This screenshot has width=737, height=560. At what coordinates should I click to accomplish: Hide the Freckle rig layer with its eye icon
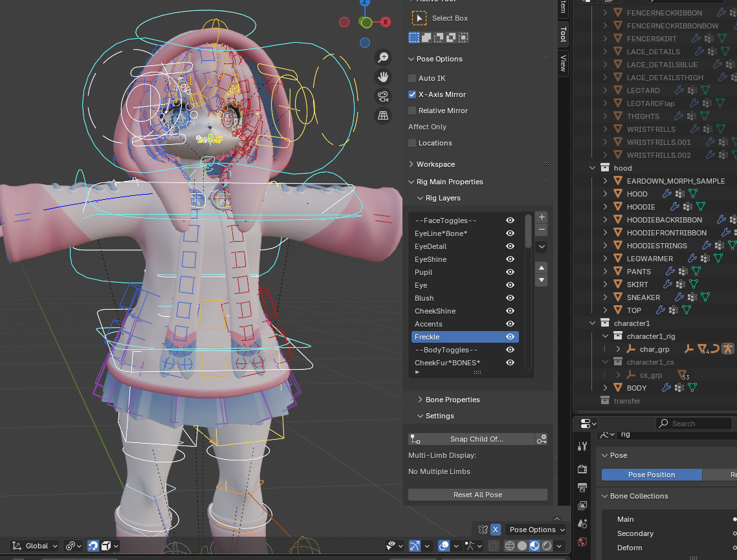(x=510, y=337)
